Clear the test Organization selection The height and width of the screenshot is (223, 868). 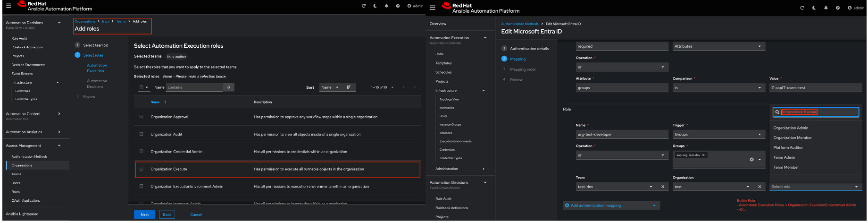pos(759,187)
